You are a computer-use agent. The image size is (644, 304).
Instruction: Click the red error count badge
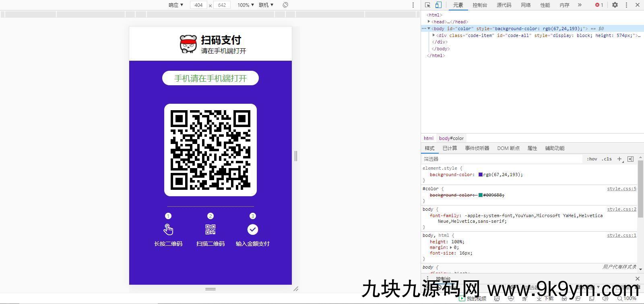coord(599,5)
